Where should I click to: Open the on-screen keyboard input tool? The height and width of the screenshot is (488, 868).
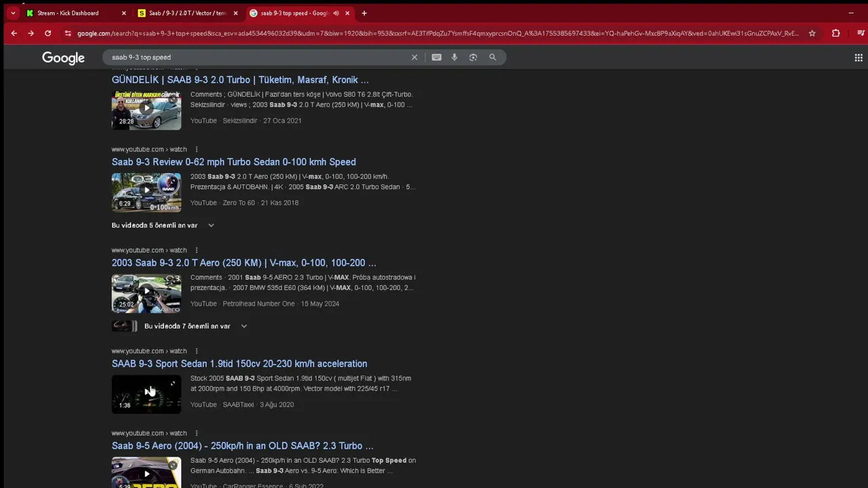(437, 58)
